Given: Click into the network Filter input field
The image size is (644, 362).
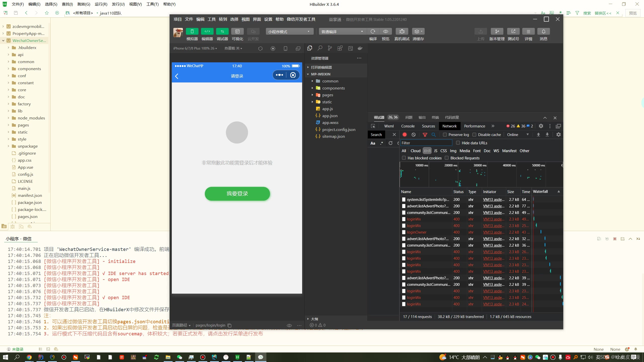Looking at the screenshot, I should tap(426, 143).
